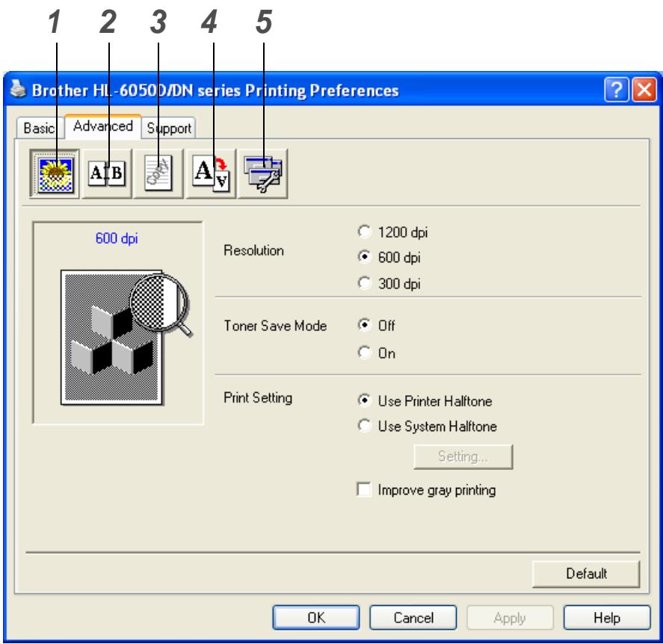The width and height of the screenshot is (663, 644).
Task: Click the title bar question mark help button
Action: tap(617, 90)
